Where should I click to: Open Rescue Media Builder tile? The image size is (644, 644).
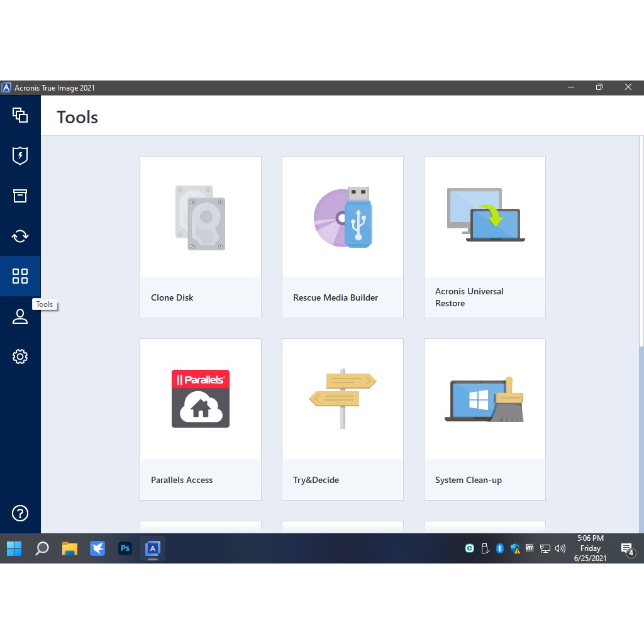(342, 236)
